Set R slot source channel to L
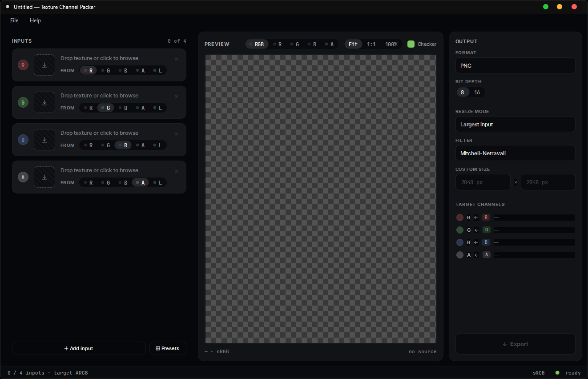Screen dimensions: 588x379 click(157, 70)
